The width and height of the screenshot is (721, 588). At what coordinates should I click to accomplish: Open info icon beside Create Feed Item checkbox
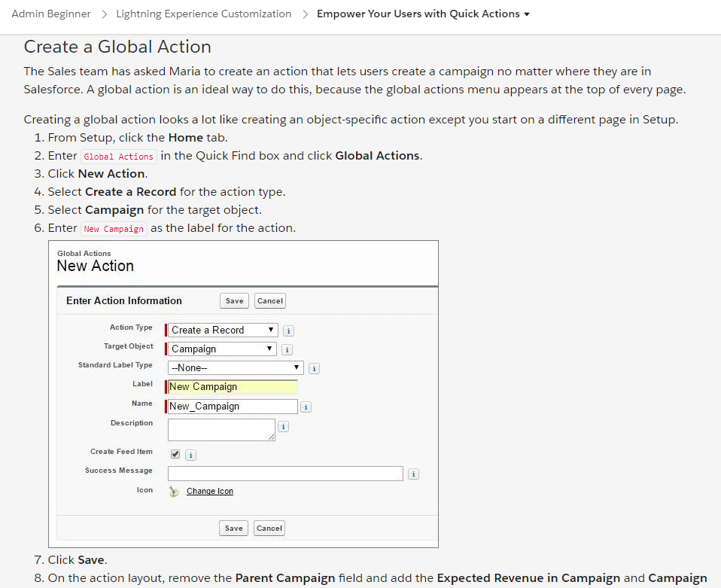click(x=190, y=455)
